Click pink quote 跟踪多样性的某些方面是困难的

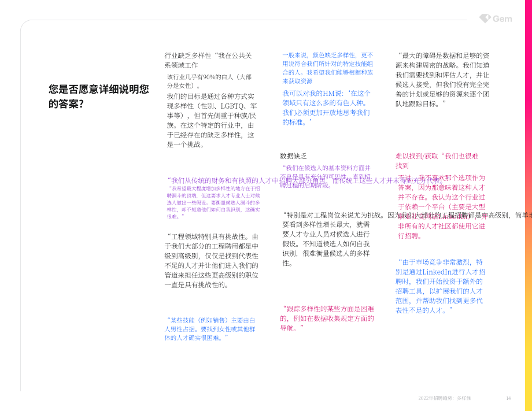[327, 319]
